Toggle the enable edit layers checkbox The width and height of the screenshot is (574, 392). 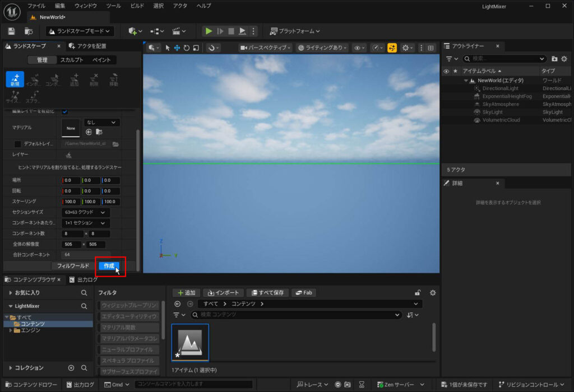[64, 111]
